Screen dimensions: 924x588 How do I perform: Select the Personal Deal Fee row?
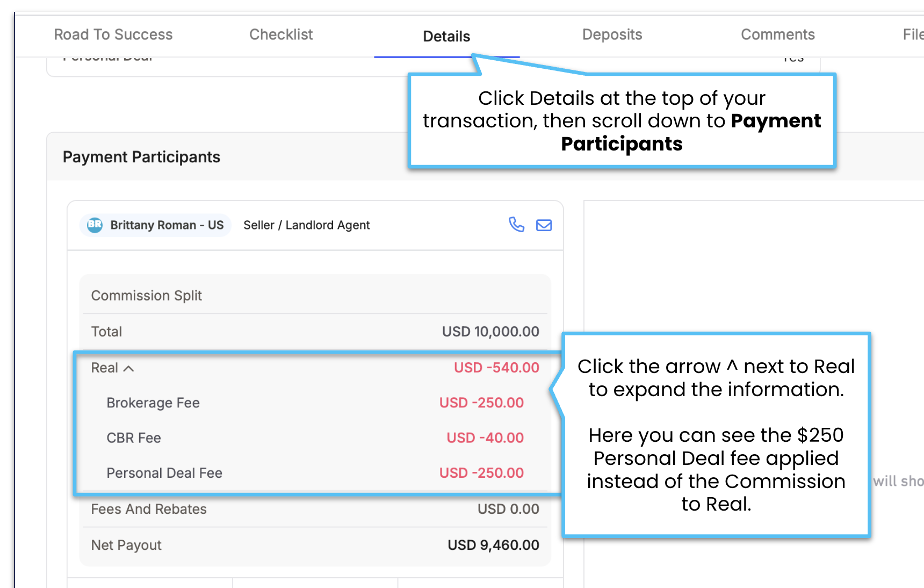(315, 472)
